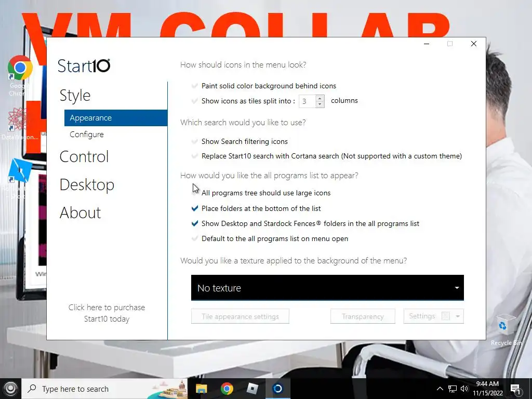This screenshot has height=399, width=532.
Task: Open File Explorer from the taskbar
Action: [201, 389]
